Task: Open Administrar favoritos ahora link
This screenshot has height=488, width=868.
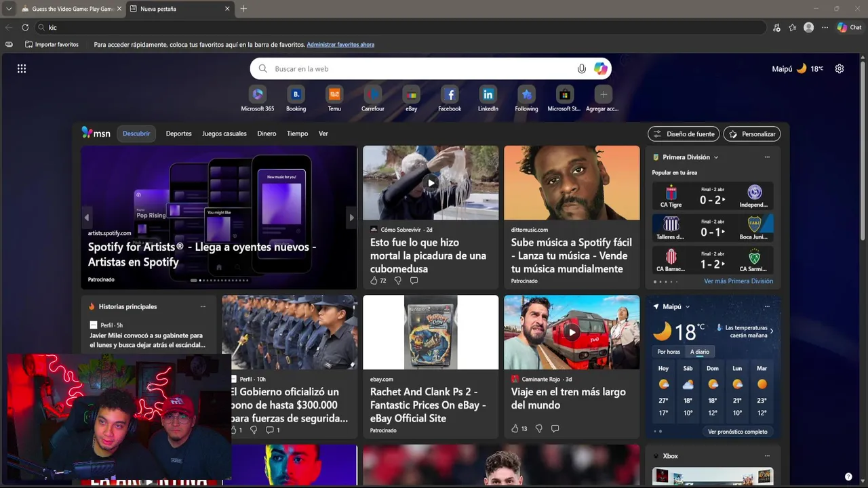Action: coord(340,45)
